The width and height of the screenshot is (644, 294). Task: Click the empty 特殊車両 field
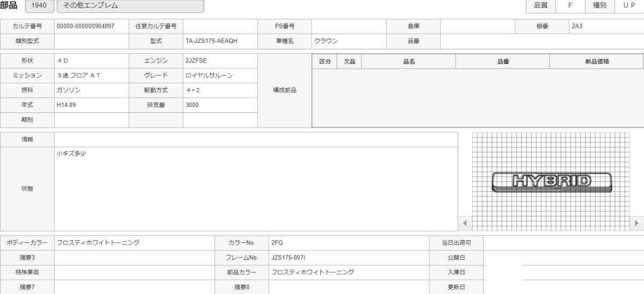134,272
